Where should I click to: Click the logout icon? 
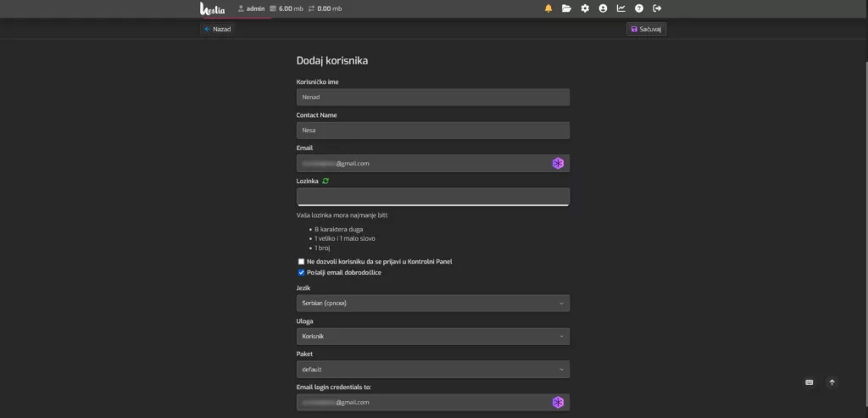(657, 8)
